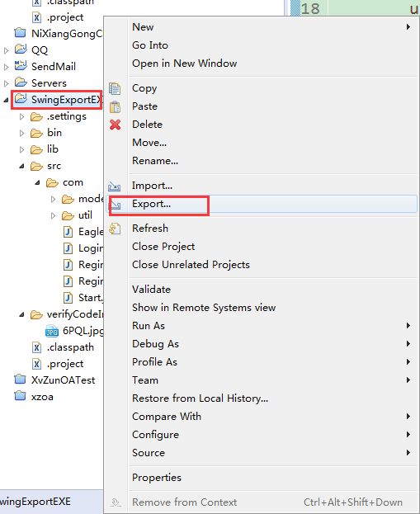Image resolution: width=420 pixels, height=514 pixels.
Task: Click the Paste clipboard icon
Action: [x=115, y=107]
